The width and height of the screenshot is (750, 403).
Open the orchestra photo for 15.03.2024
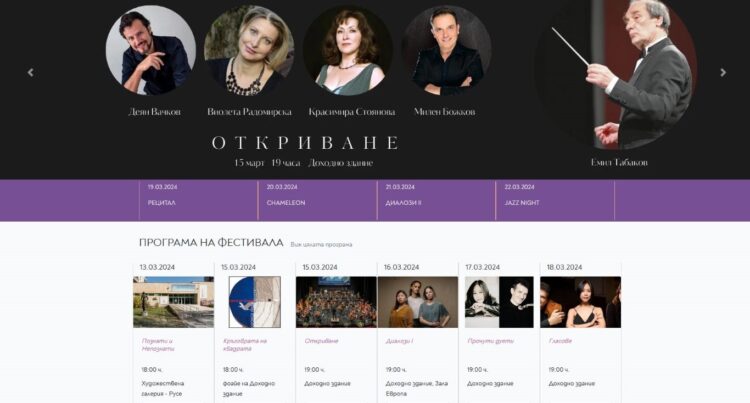[x=336, y=302]
